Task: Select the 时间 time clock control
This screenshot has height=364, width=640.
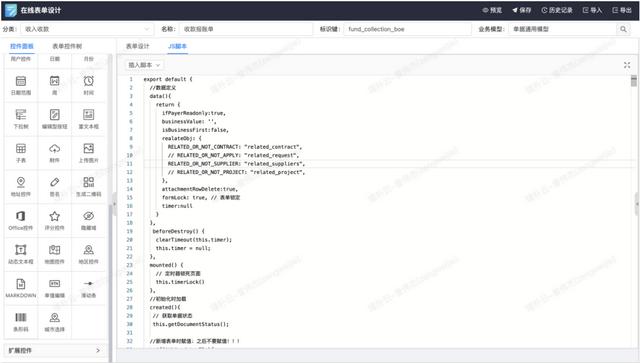Action: click(x=89, y=85)
